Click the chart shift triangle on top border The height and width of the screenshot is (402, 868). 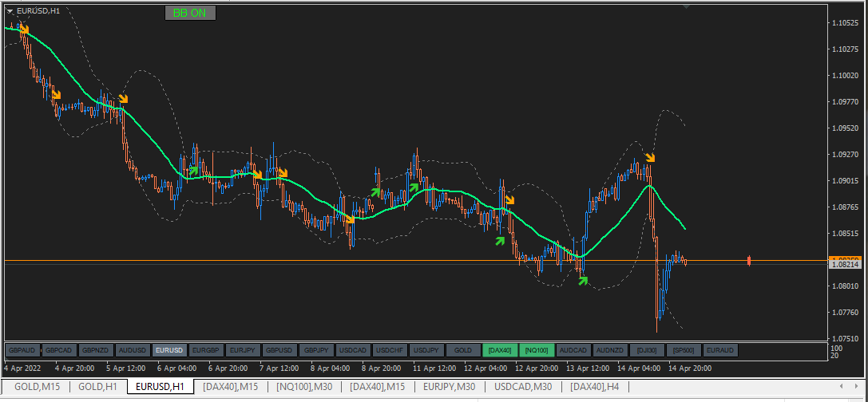point(687,6)
